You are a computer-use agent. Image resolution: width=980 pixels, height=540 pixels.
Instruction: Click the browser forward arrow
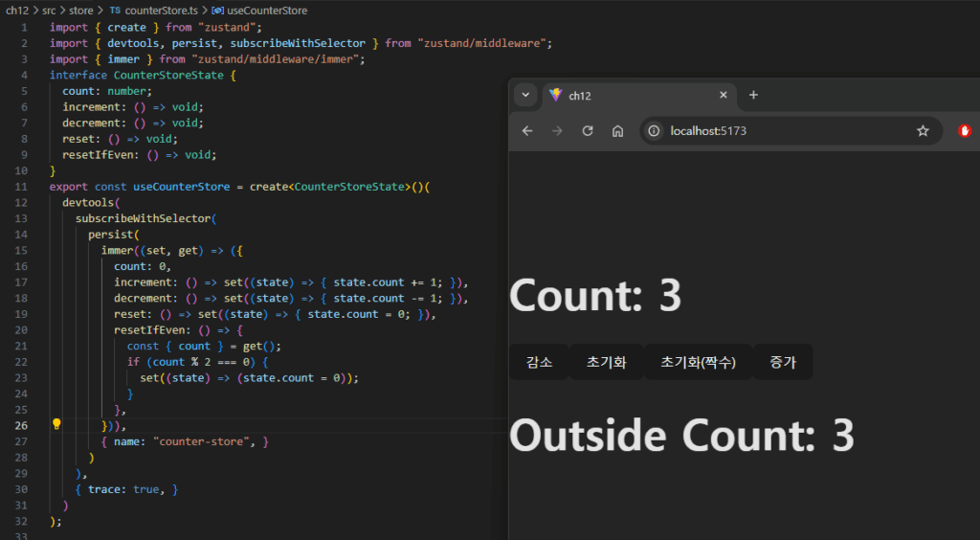[x=557, y=131]
